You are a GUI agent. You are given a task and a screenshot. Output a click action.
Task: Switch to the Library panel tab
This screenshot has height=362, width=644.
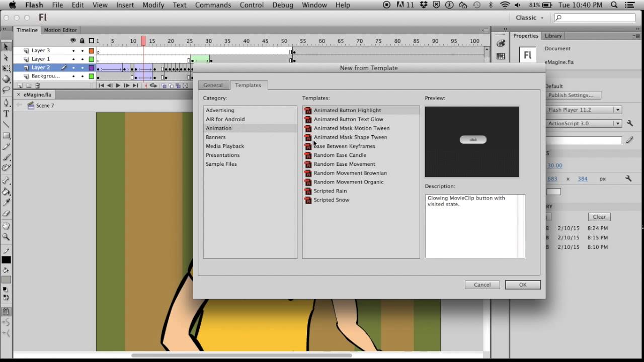click(553, 36)
